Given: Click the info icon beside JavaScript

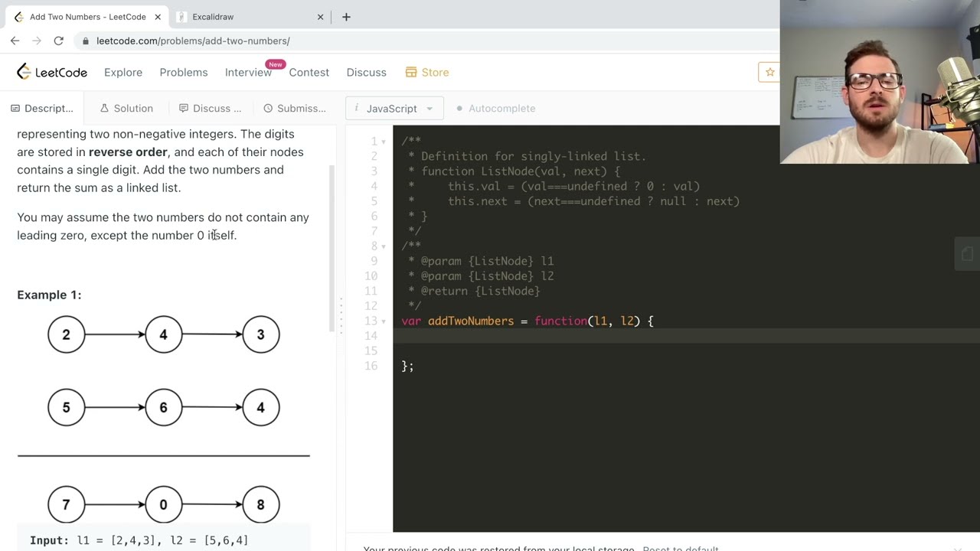Looking at the screenshot, I should tap(358, 108).
